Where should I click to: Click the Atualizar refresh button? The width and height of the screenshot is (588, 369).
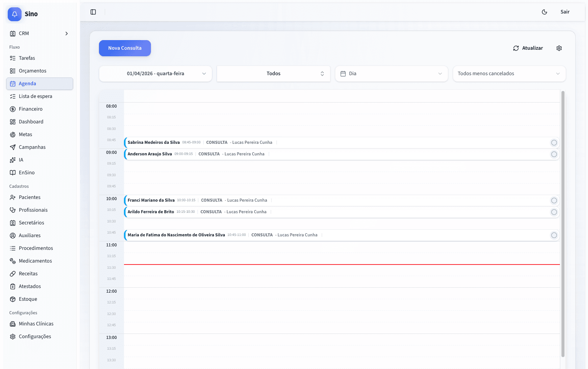[528, 48]
